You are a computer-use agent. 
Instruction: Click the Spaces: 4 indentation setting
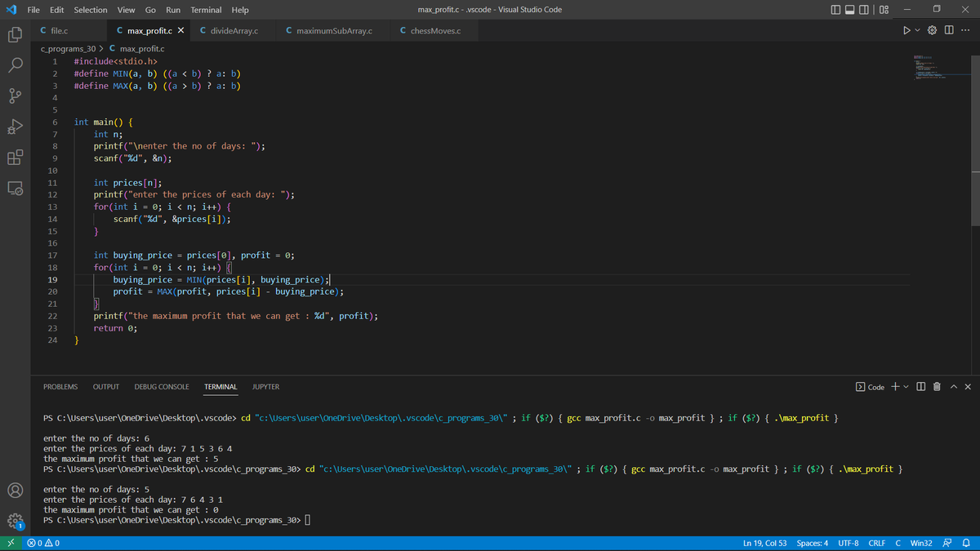pos(813,543)
